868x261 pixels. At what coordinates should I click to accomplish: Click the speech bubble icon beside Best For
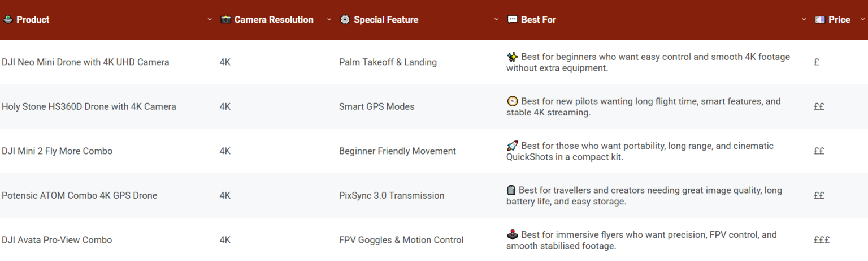[x=513, y=20]
